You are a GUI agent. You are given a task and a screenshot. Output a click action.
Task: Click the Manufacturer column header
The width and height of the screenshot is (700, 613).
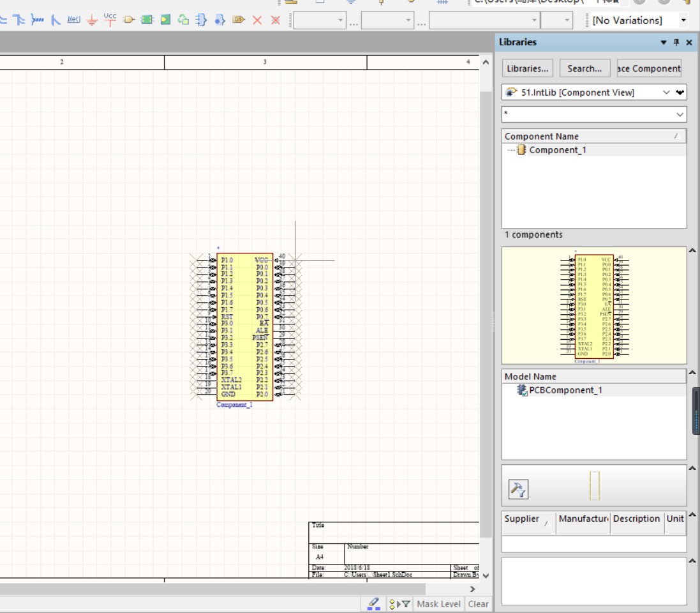583,523
